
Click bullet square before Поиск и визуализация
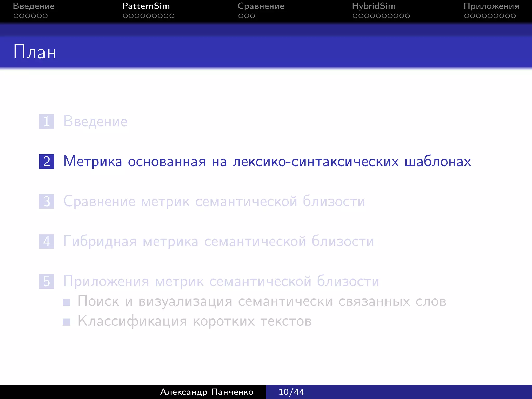click(x=66, y=302)
